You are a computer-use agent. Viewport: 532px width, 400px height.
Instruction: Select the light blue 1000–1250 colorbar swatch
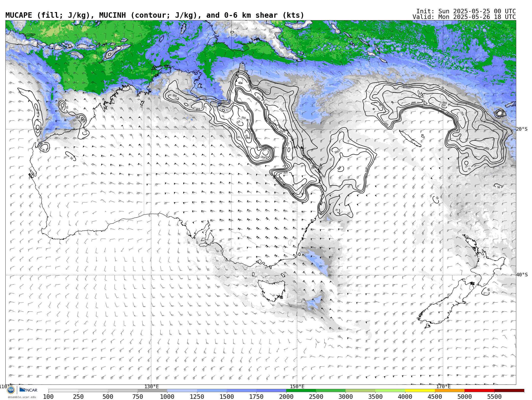coord(182,391)
